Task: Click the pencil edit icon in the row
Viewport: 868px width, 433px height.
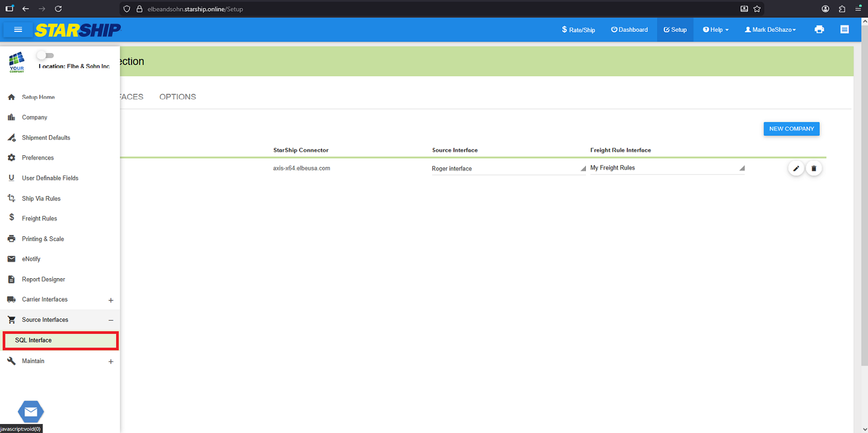Action: [795, 169]
